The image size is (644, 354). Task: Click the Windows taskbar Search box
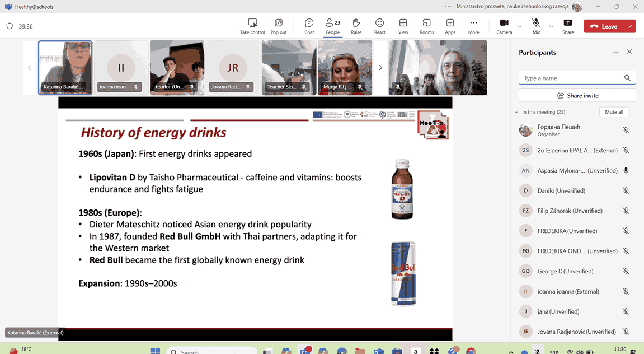tap(212, 351)
